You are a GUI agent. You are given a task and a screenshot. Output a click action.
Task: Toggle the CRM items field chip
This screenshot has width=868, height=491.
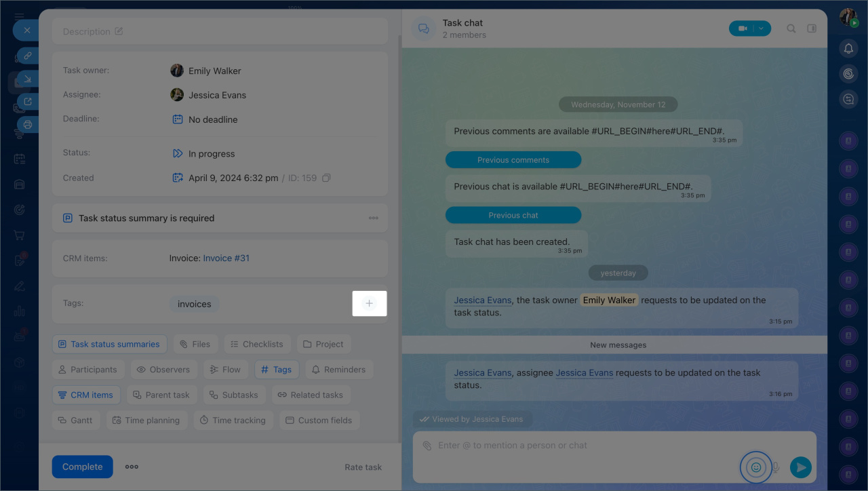point(86,395)
